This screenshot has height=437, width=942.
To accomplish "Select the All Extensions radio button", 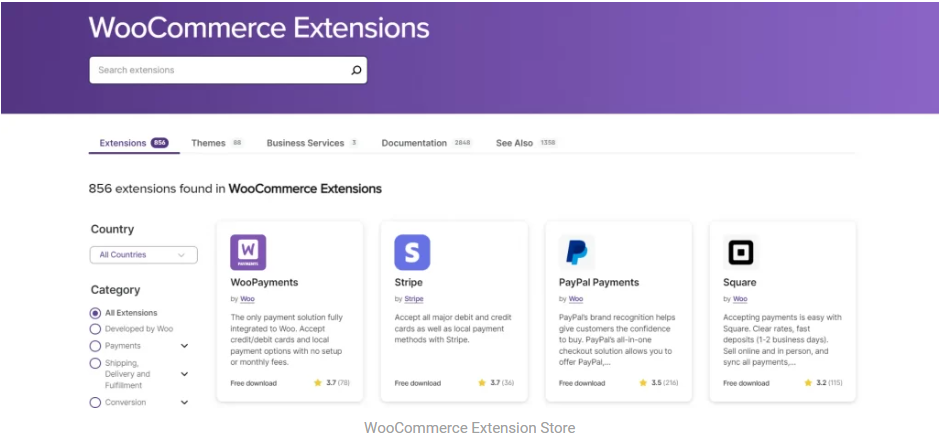I will click(x=95, y=313).
